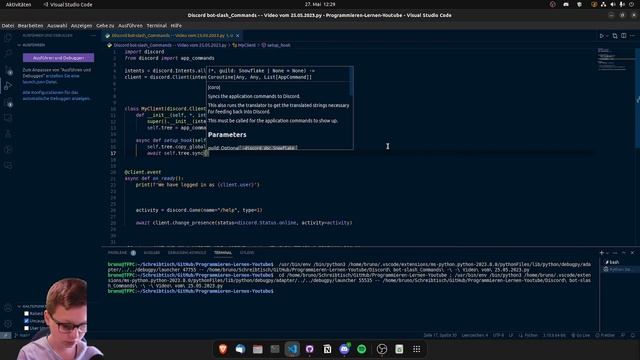640x360 pixels.
Task: Click Prettier in status bar
Action: [605, 336]
